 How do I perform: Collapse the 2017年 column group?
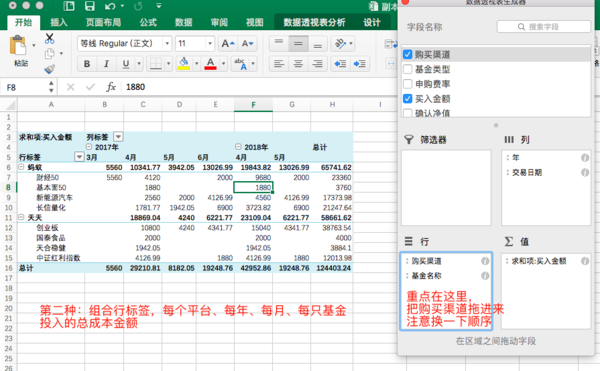(x=89, y=147)
